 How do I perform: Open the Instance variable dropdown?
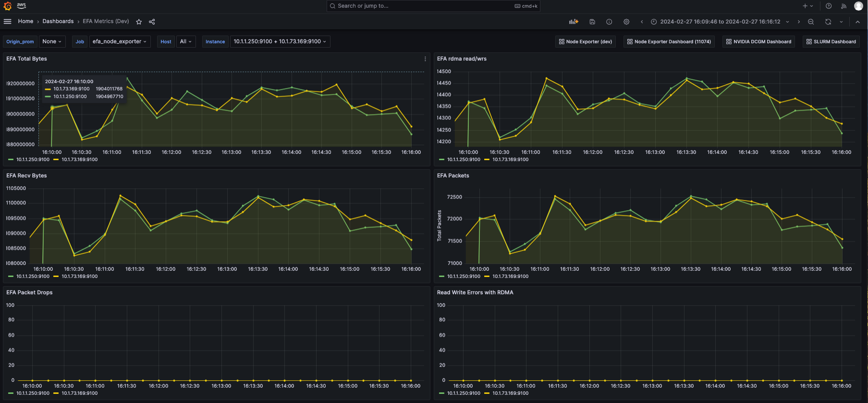coord(280,42)
